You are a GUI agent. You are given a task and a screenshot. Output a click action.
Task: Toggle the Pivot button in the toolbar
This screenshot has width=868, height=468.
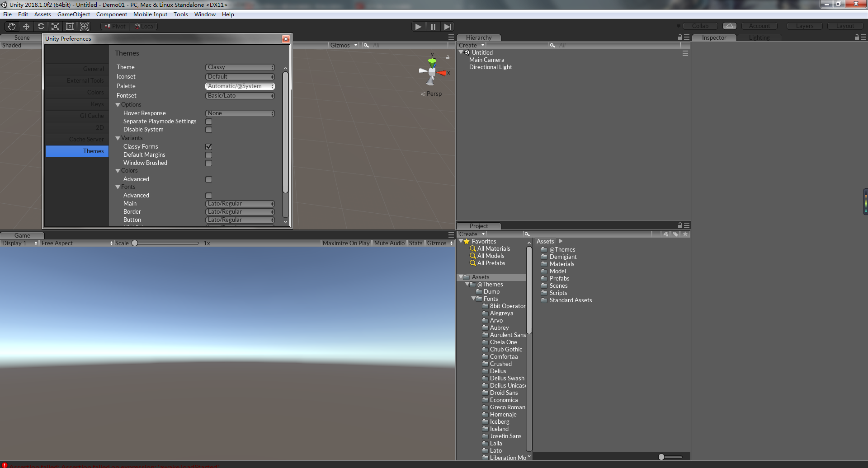[114, 26]
